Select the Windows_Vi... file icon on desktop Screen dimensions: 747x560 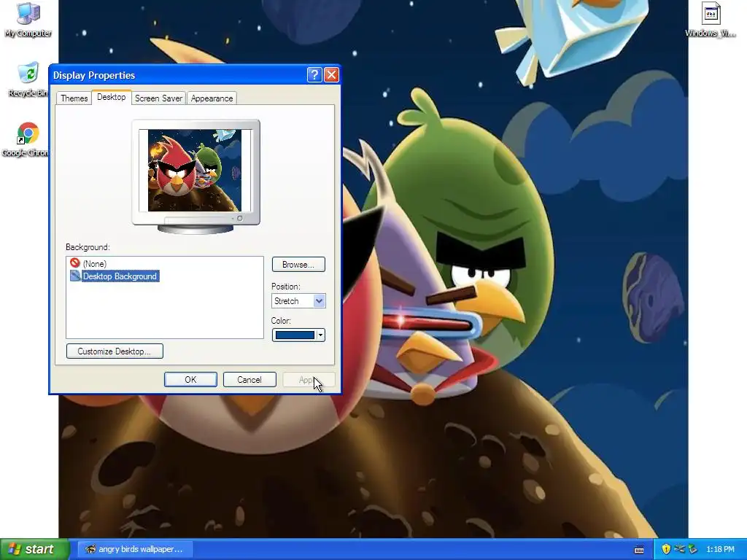pos(711,20)
